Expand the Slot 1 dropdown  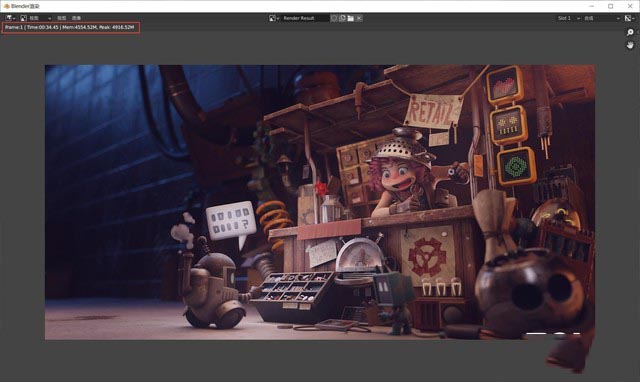click(569, 18)
